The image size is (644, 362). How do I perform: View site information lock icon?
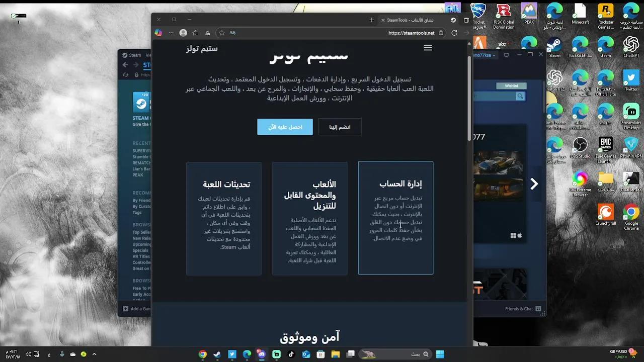(441, 33)
